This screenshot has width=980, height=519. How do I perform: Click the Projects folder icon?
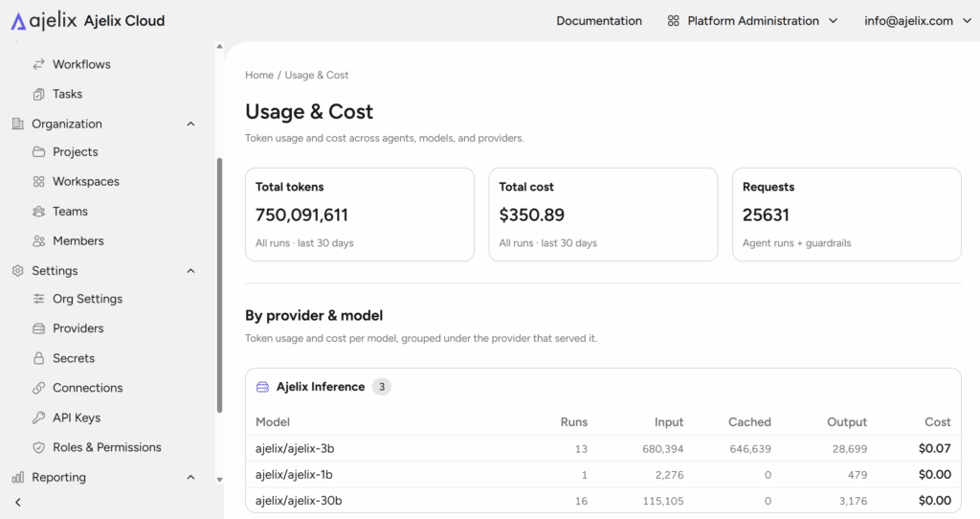pyautogui.click(x=38, y=152)
